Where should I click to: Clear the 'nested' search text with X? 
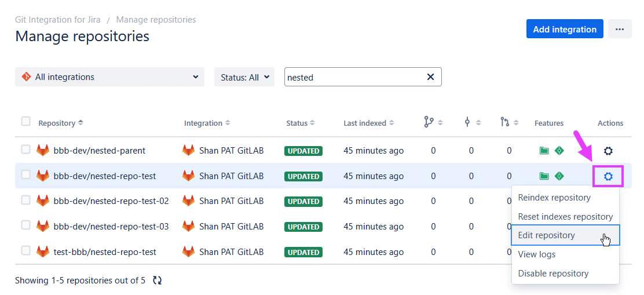[430, 77]
